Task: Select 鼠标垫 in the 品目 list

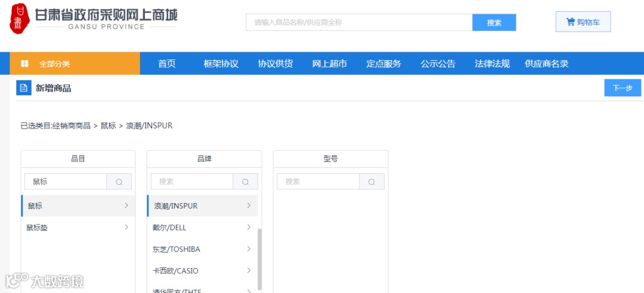Action: pyautogui.click(x=78, y=227)
